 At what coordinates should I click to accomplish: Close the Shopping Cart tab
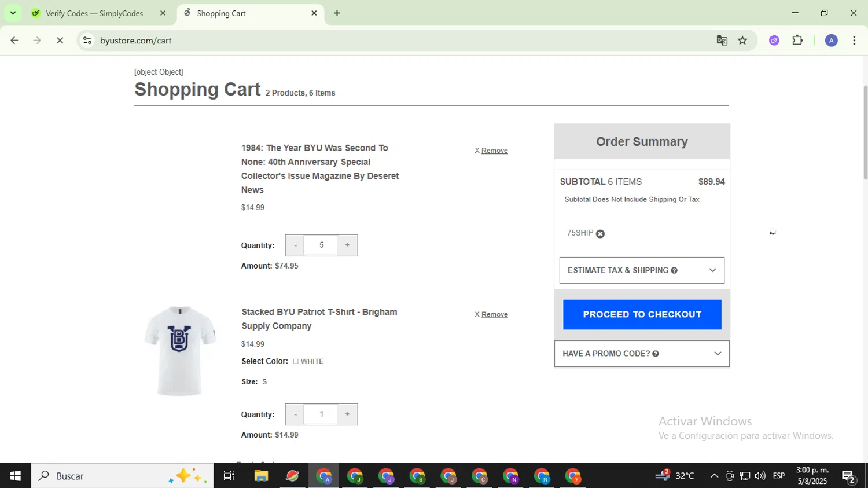(314, 13)
